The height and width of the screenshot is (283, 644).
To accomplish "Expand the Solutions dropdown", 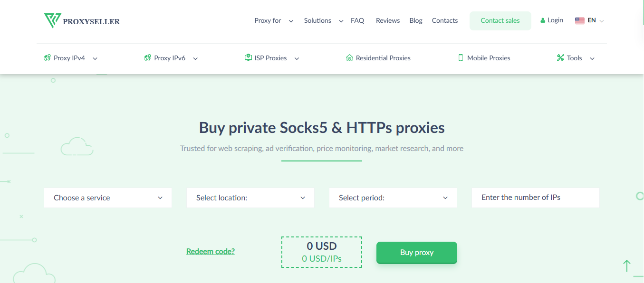I will tap(341, 21).
